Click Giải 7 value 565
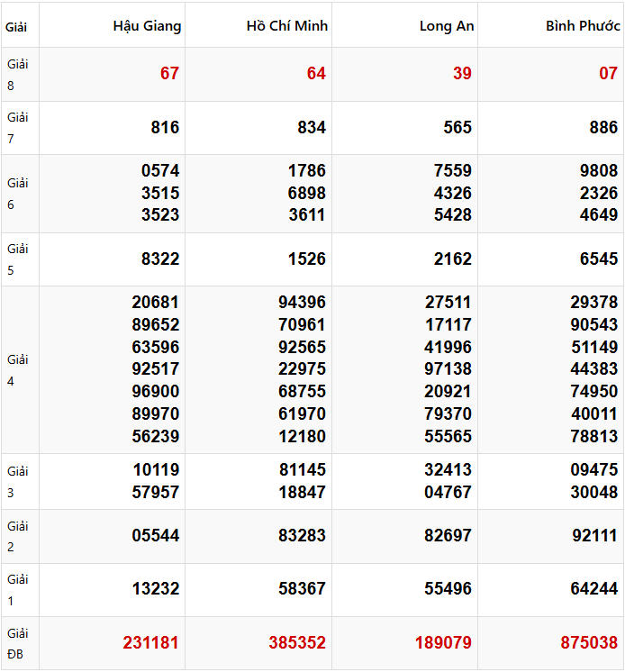 457,127
